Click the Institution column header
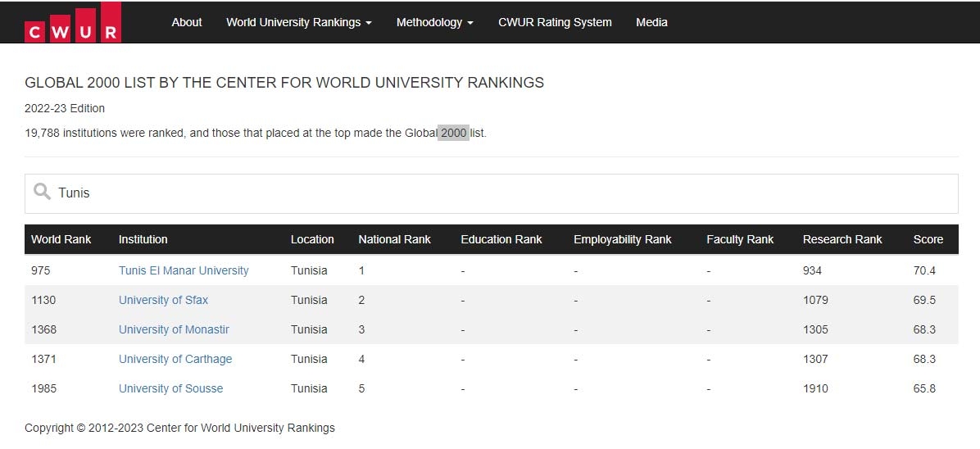The image size is (980, 449). click(x=143, y=239)
